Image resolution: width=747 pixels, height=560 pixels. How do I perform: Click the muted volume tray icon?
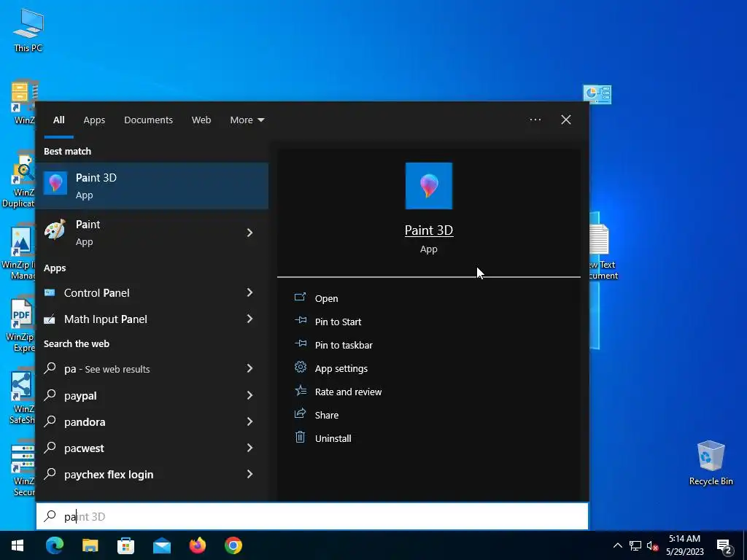coord(653,545)
